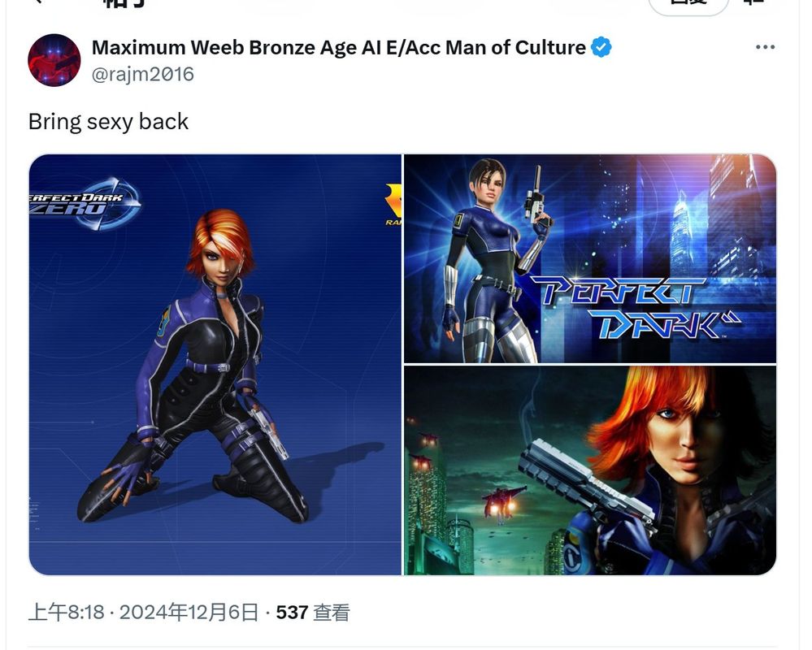
Task: Open the top-right image of woman holding pistol
Action: pyautogui.click(x=590, y=258)
